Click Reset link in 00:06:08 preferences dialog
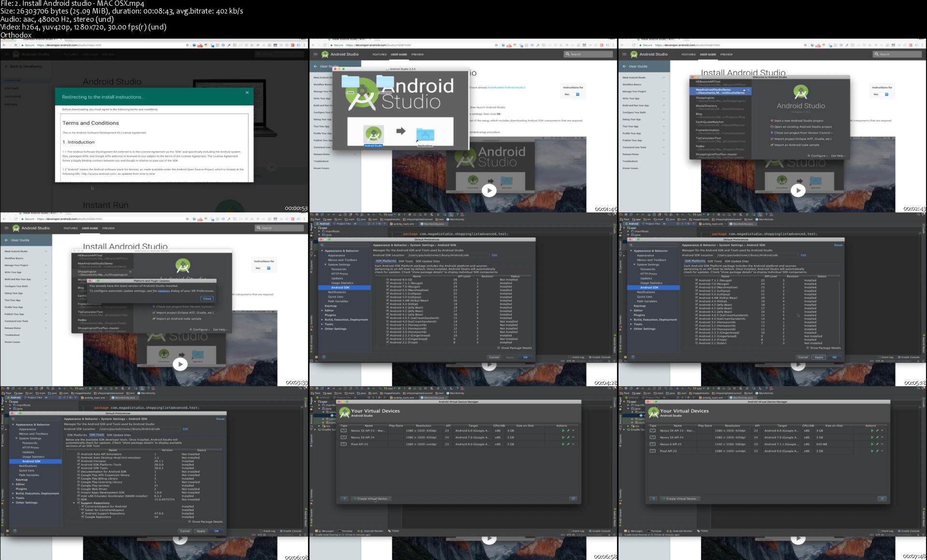This screenshot has height=560, width=927. click(220, 419)
